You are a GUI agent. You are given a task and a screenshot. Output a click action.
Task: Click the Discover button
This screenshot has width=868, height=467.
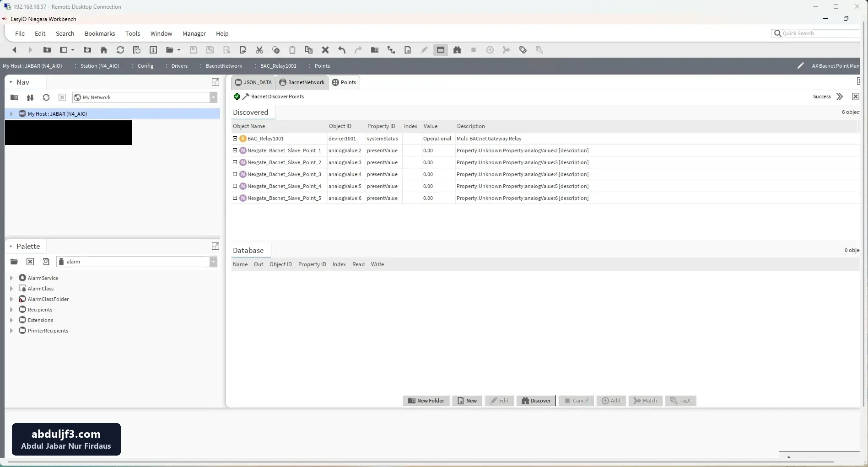tap(536, 401)
